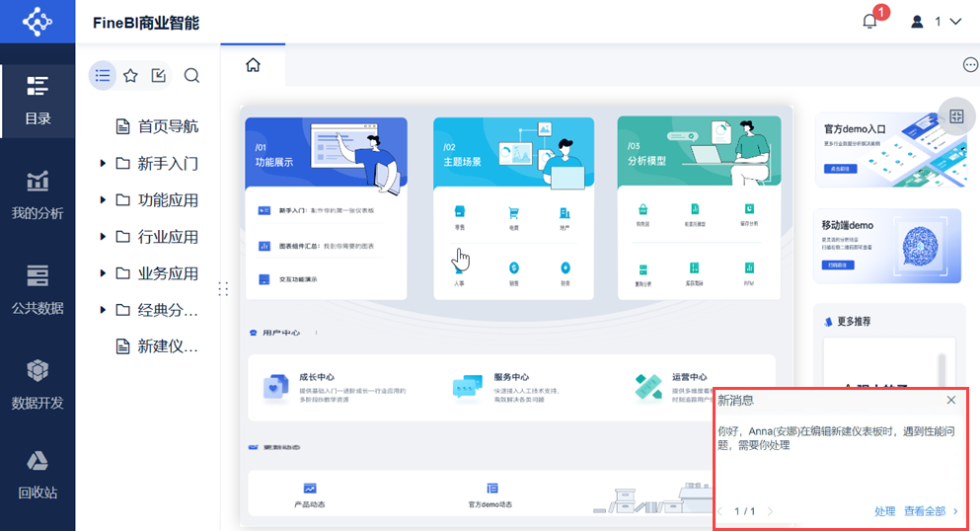980x531 pixels.
Task: Open the 服务中心 card
Action: click(506, 387)
